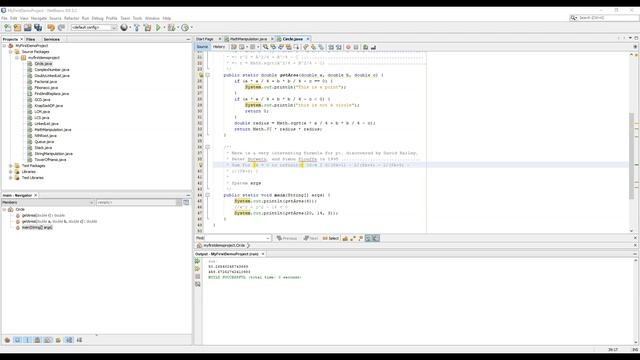
Task: Open the File menu
Action: 4,18
